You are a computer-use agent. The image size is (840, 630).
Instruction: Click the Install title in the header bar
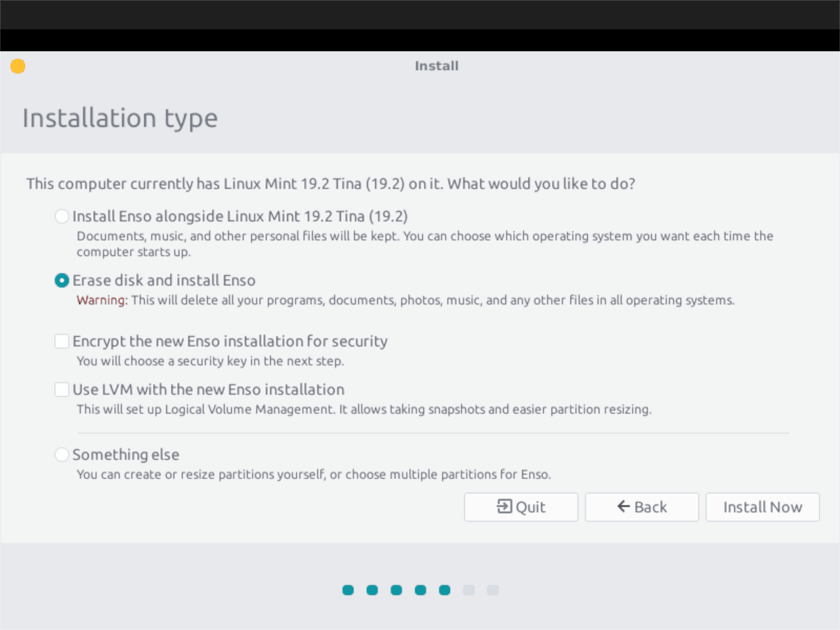(x=436, y=65)
